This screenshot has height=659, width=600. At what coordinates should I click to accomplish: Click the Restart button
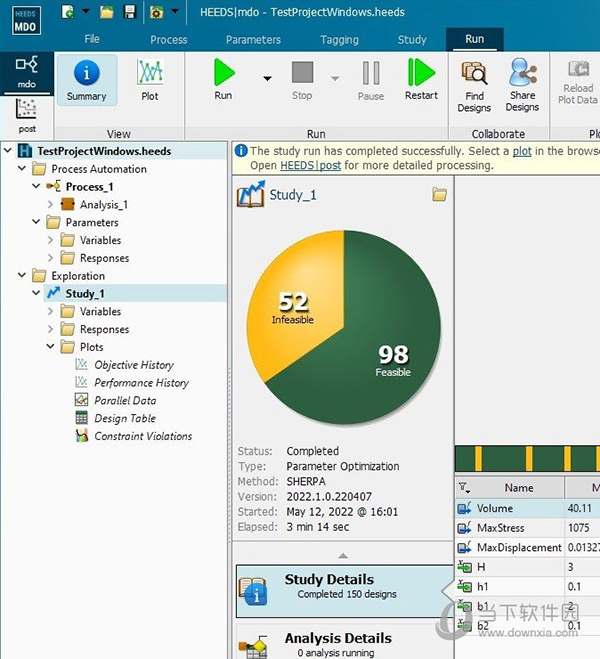pyautogui.click(x=421, y=80)
